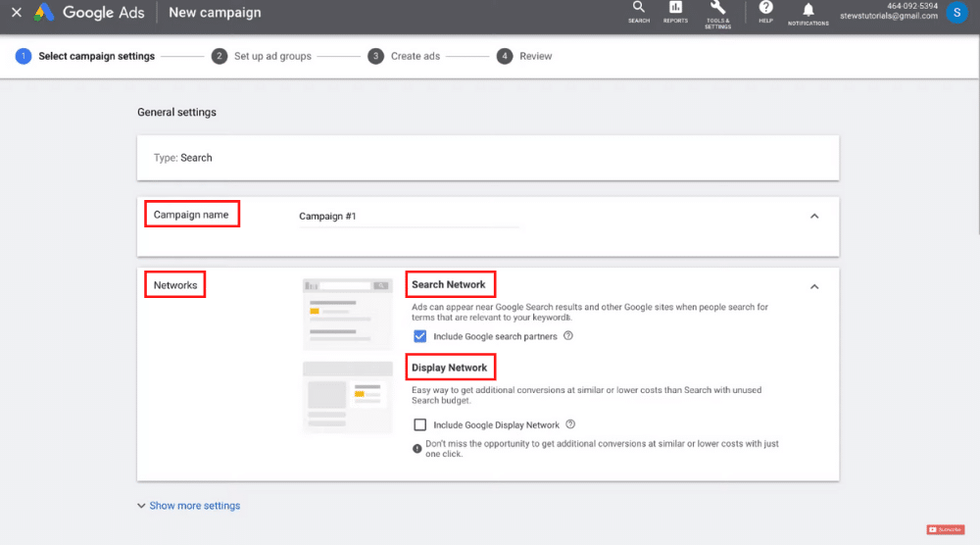Go to step 3 Create ads
The image size is (980, 545).
click(404, 56)
